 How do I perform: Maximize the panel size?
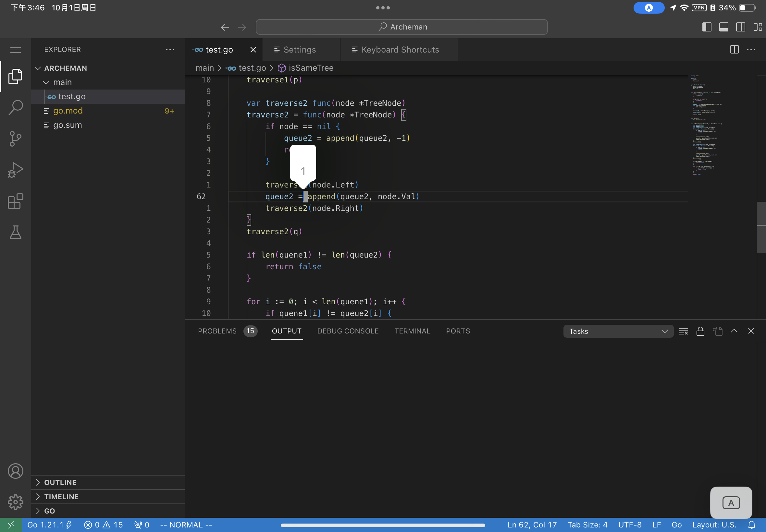734,331
